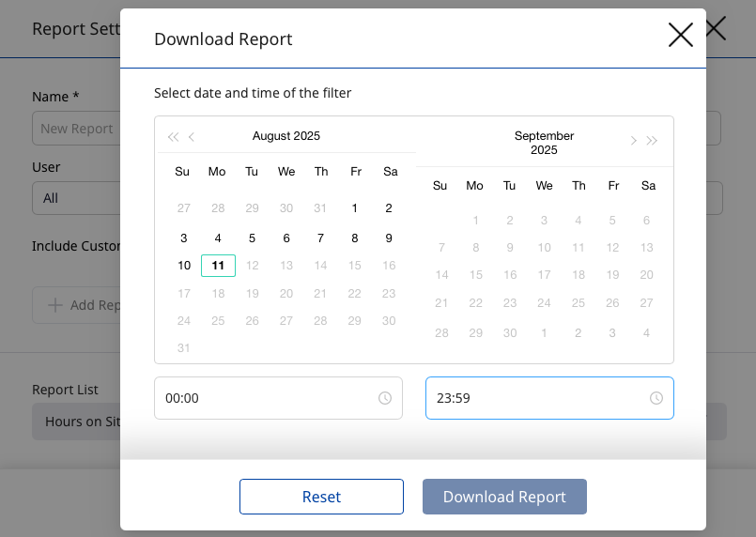Close the Download Report dialog
Viewport: 756px width, 537px height.
680,36
